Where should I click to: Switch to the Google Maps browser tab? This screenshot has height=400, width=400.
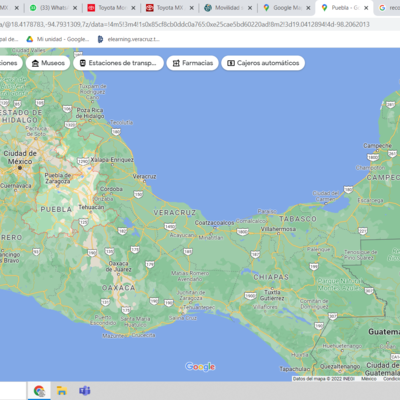pyautogui.click(x=287, y=8)
